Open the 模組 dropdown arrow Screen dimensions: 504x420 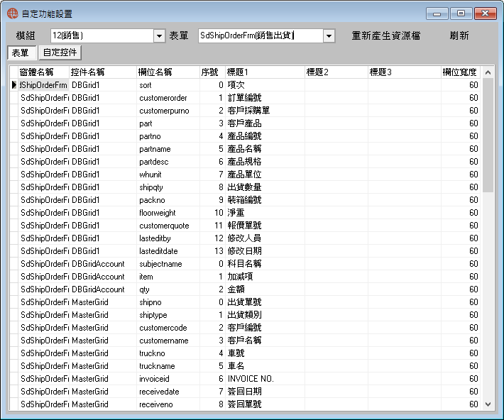coord(160,36)
